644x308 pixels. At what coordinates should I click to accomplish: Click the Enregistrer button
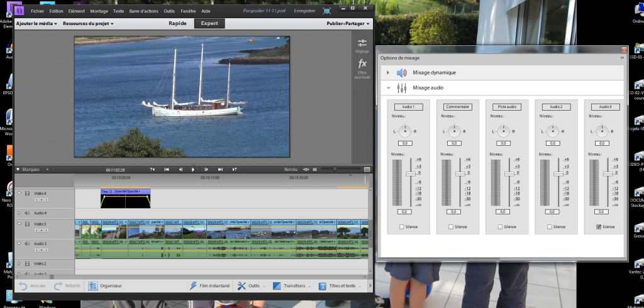click(x=304, y=11)
